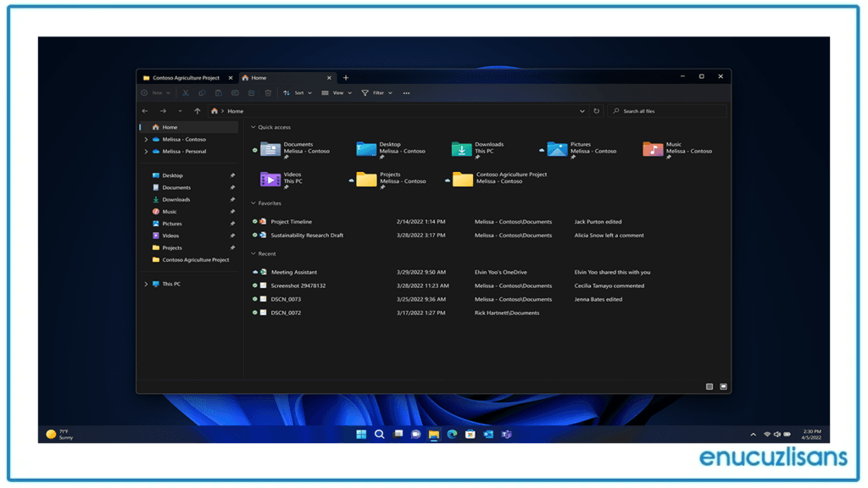868x488 pixels.
Task: Open the Sort dropdown
Action: 300,93
